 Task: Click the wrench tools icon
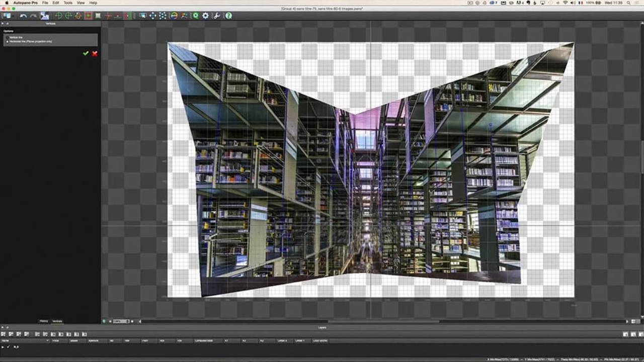click(216, 16)
